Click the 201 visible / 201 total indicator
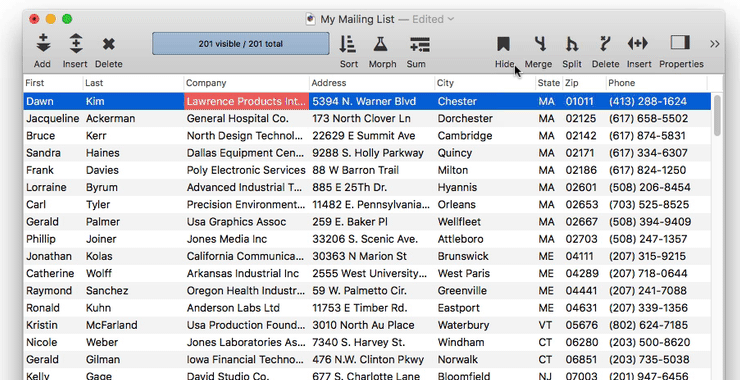This screenshot has width=740, height=380. tap(241, 43)
